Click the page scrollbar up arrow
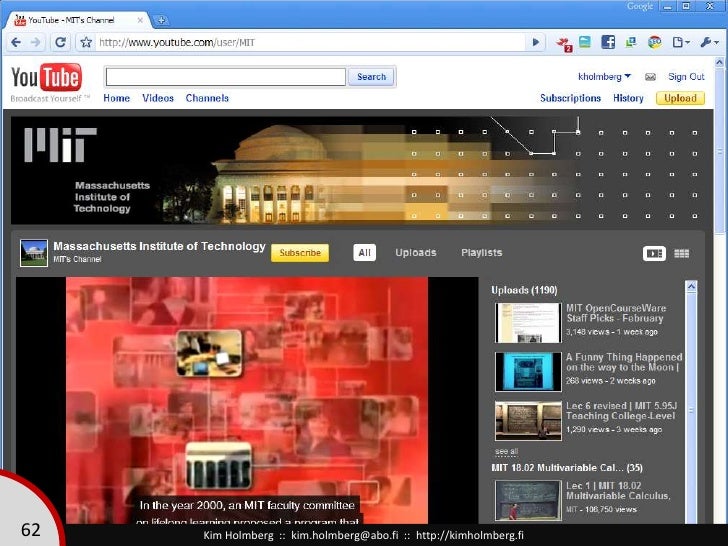The image size is (728, 546). click(x=719, y=62)
